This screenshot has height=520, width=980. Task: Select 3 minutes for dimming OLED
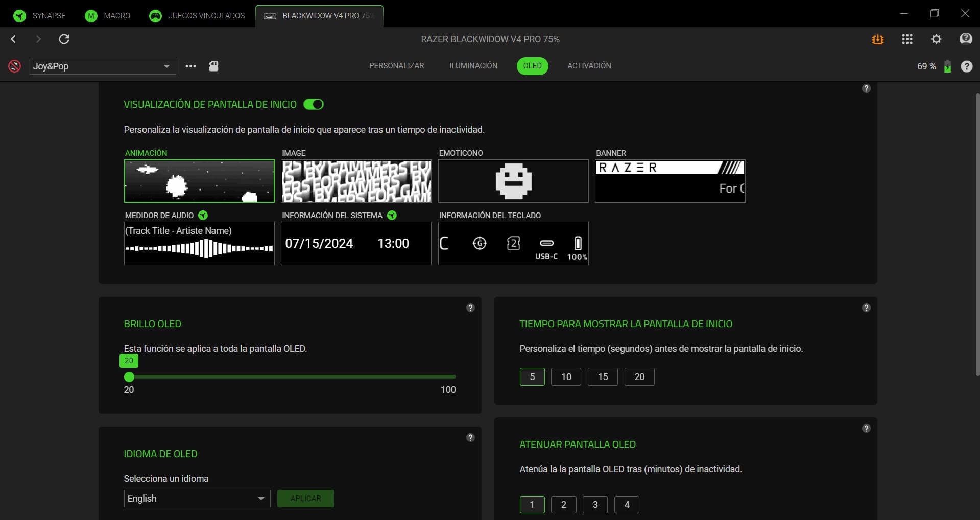595,505
